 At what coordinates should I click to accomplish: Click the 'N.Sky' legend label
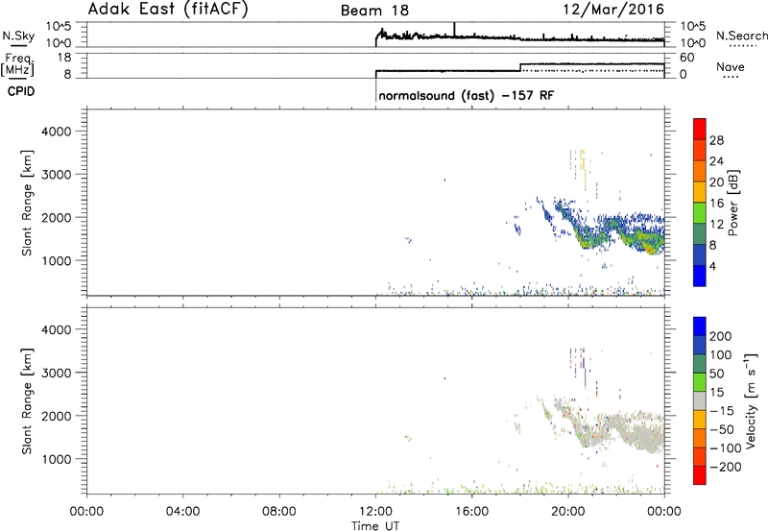[x=18, y=36]
